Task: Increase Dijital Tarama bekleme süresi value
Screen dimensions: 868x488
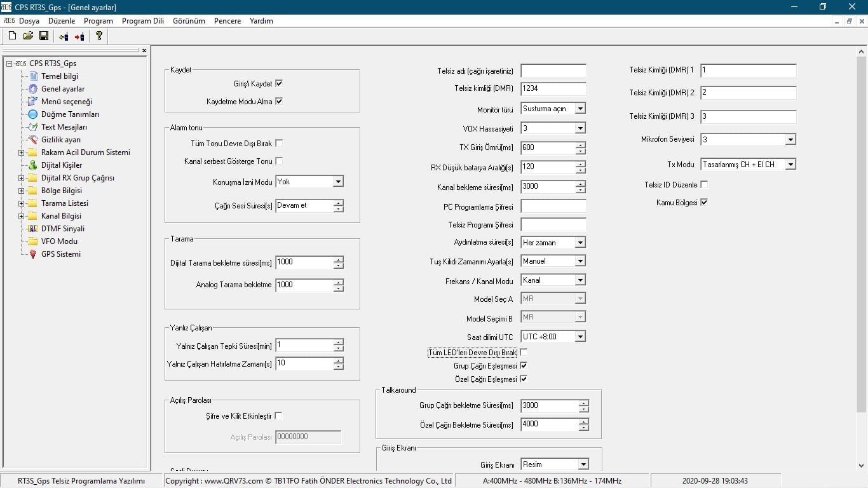Action: click(x=339, y=259)
